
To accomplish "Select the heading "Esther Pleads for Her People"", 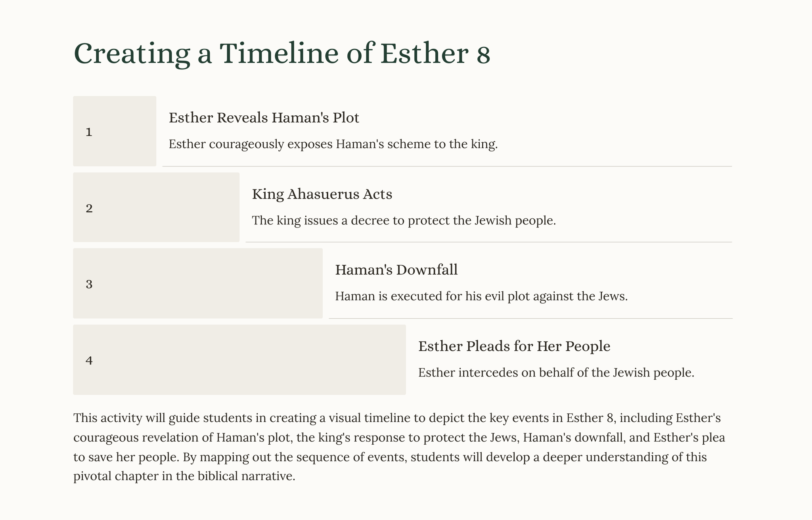I will (x=514, y=346).
